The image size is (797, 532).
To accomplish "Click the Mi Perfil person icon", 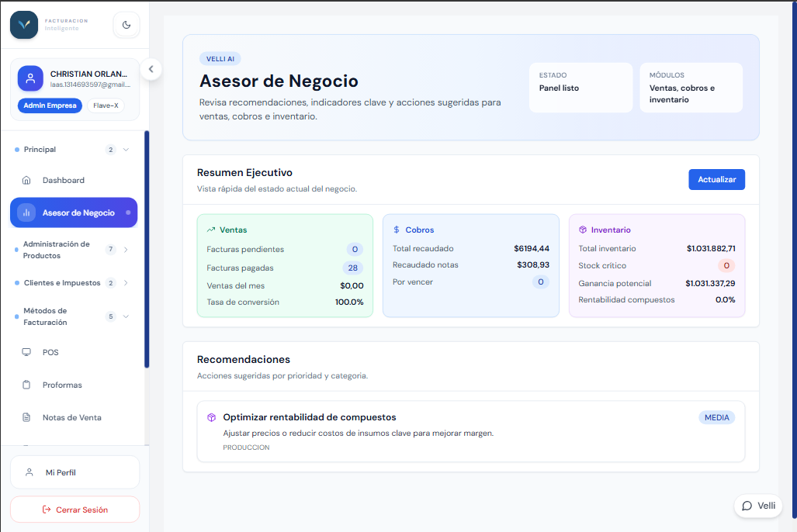I will point(29,472).
